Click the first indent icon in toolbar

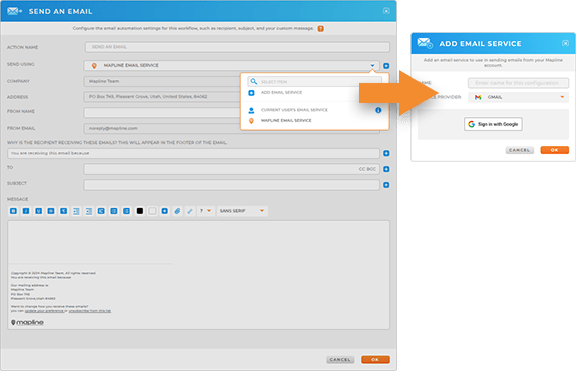click(76, 211)
